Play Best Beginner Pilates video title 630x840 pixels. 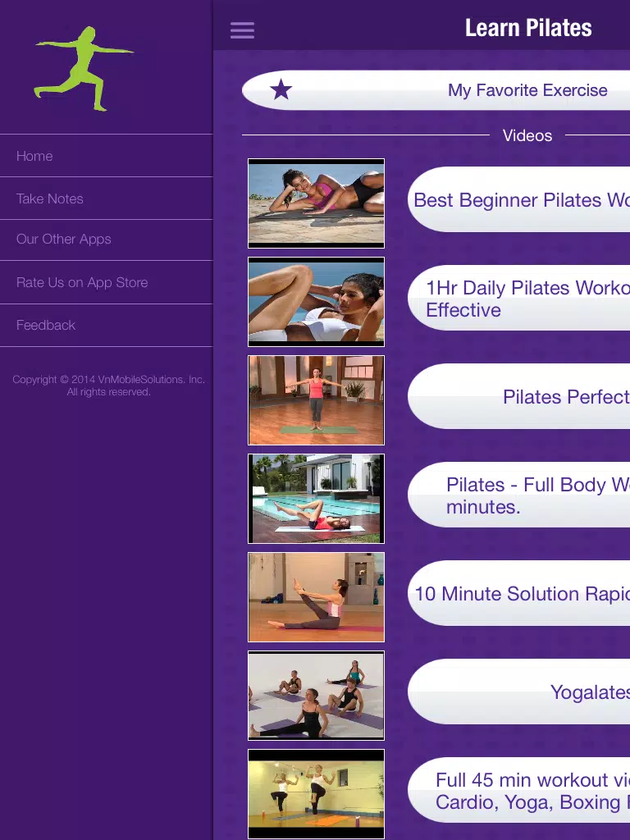[518, 199]
